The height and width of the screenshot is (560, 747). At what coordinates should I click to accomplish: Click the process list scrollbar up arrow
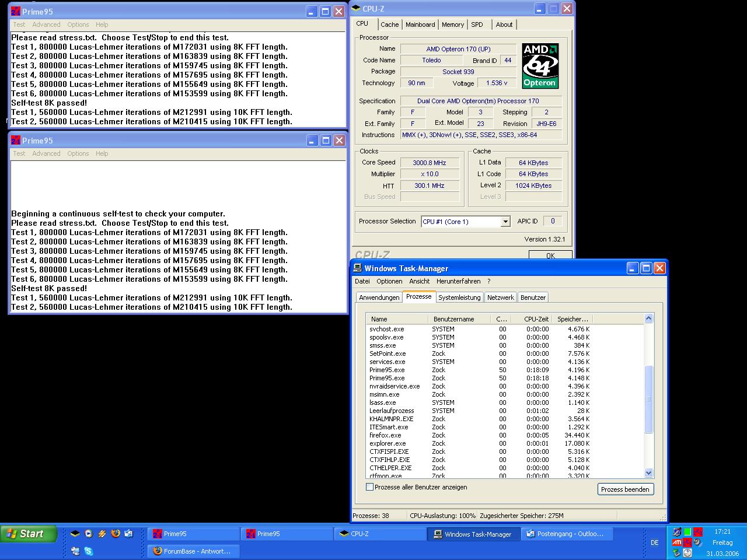[x=648, y=318]
